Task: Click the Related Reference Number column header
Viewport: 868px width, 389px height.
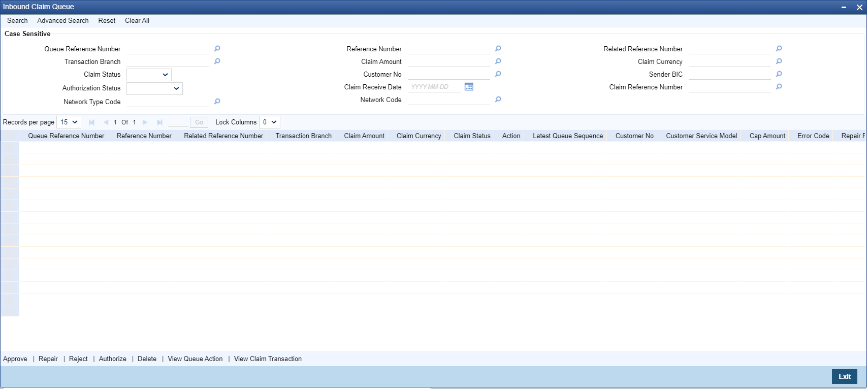Action: click(x=223, y=136)
